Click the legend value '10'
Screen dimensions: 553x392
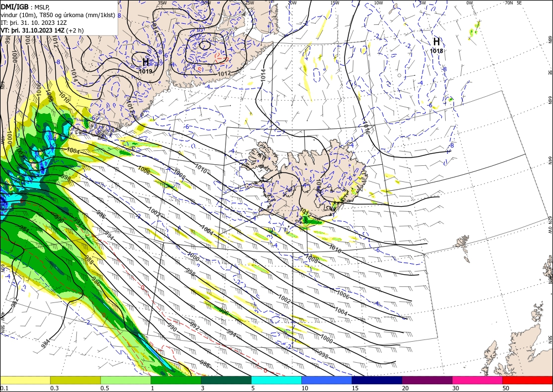[x=305, y=388]
